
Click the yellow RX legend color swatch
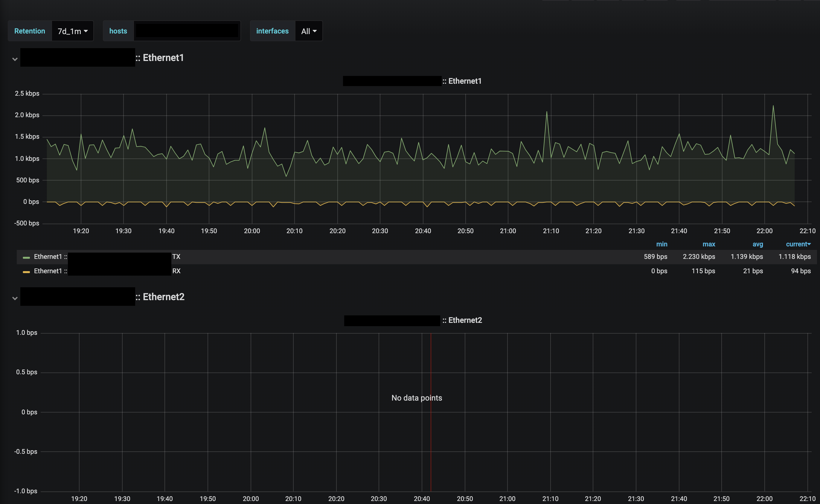tap(26, 272)
